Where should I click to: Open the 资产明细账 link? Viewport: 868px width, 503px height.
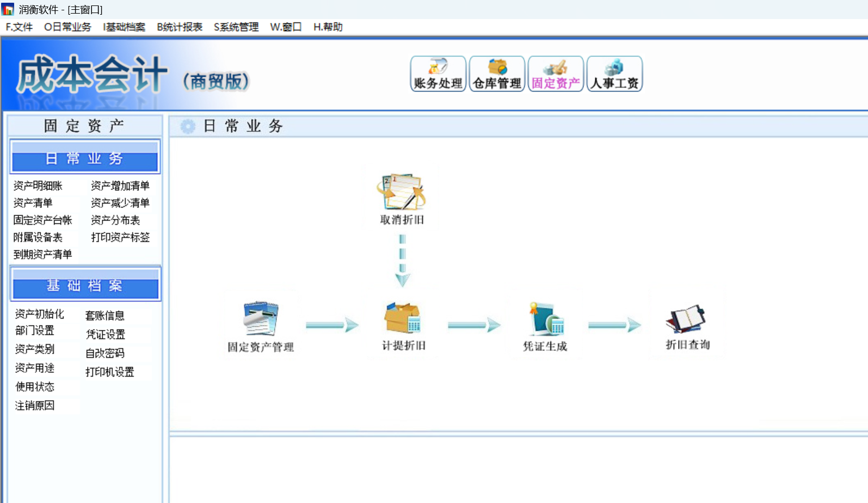pos(38,186)
